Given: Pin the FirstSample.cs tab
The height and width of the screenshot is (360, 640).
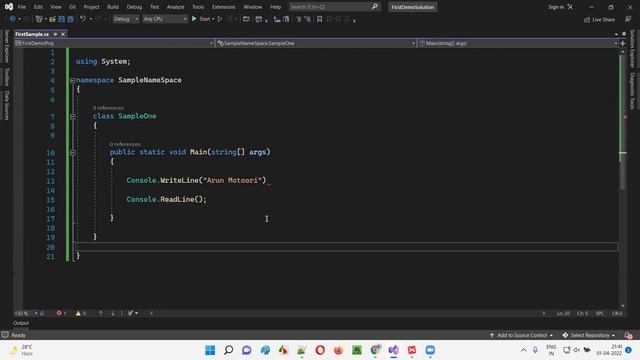Looking at the screenshot, I should pyautogui.click(x=55, y=34).
